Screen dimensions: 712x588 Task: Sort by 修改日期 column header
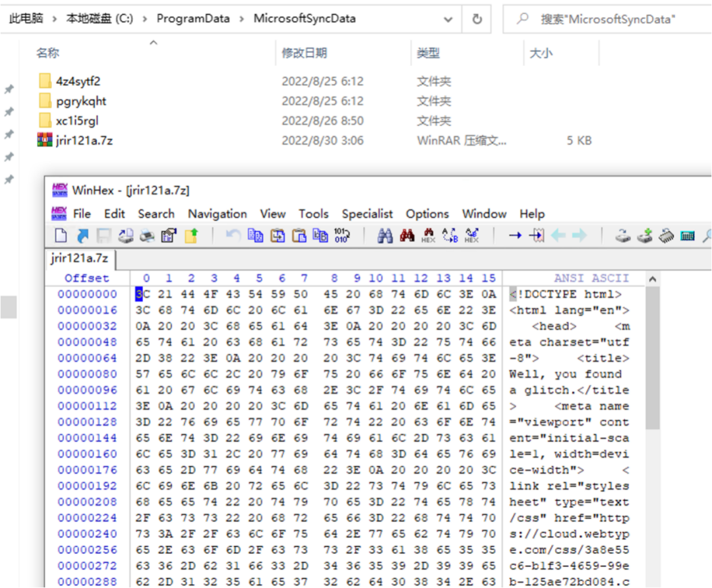click(304, 53)
